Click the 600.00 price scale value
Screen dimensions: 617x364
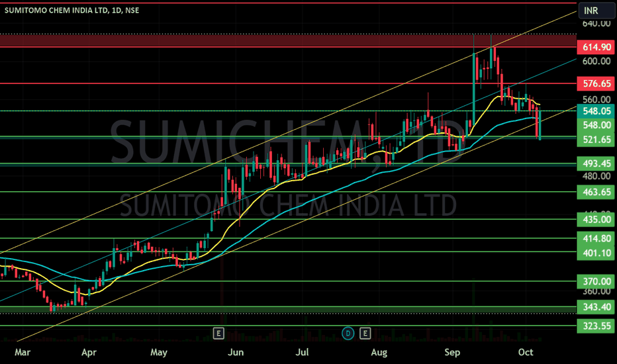click(x=596, y=61)
